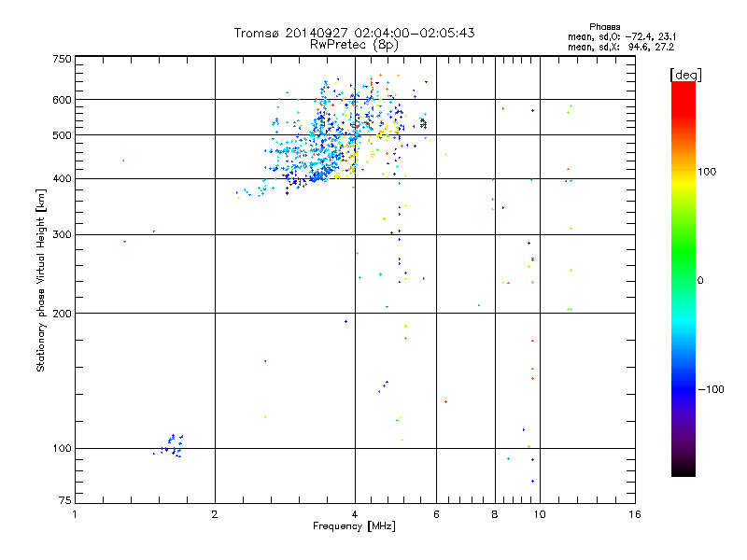Click the '[deg]' colorbar unit label
Screen dimensions: 747x560
click(x=685, y=75)
